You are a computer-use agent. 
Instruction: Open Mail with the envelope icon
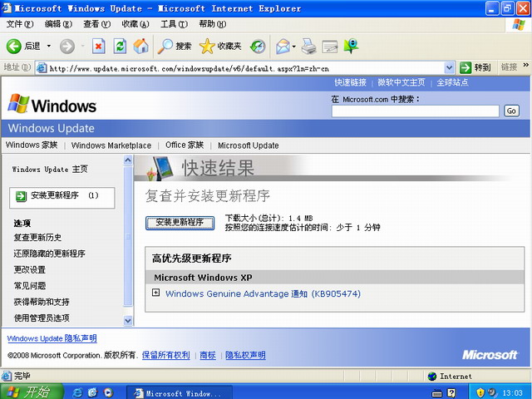[x=283, y=47]
